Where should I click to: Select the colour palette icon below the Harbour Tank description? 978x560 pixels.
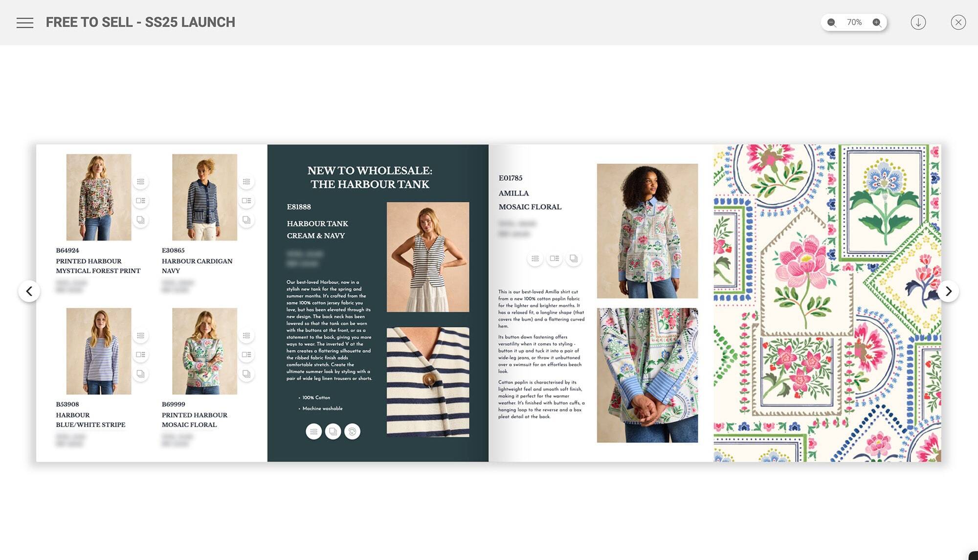click(353, 431)
